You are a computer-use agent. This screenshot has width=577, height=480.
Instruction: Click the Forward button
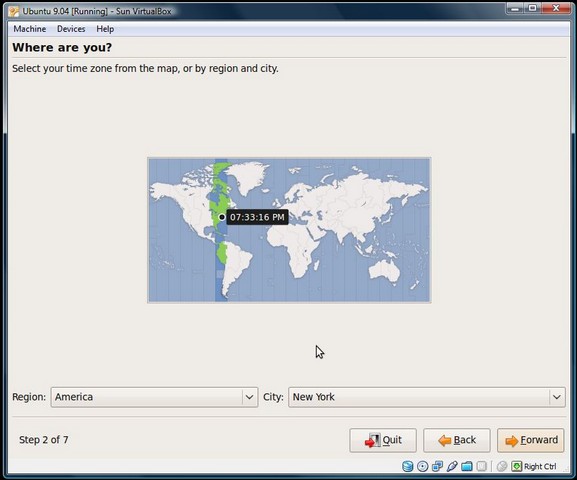(531, 440)
